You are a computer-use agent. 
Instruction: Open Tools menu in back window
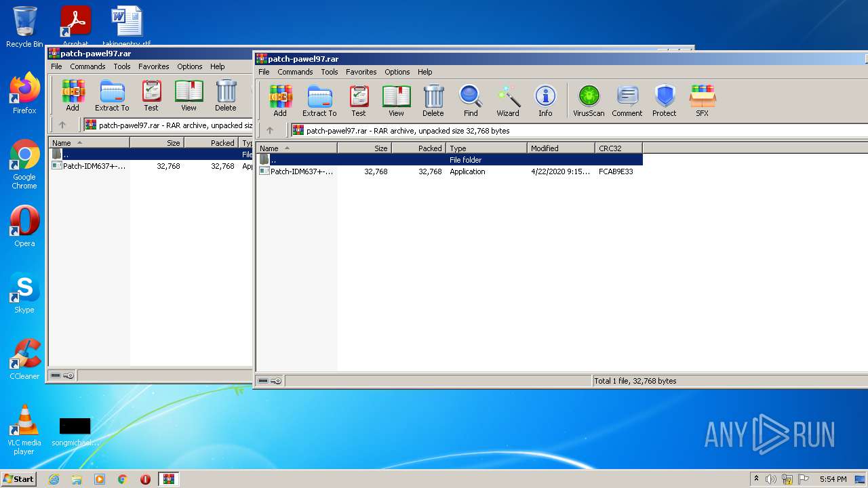click(122, 66)
